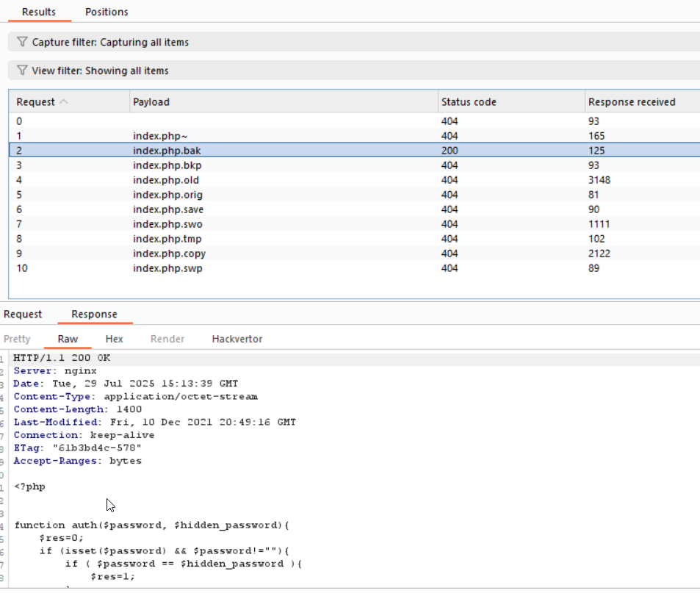Switch to Hex view
Viewport: 700px width, 596px height.
click(114, 339)
